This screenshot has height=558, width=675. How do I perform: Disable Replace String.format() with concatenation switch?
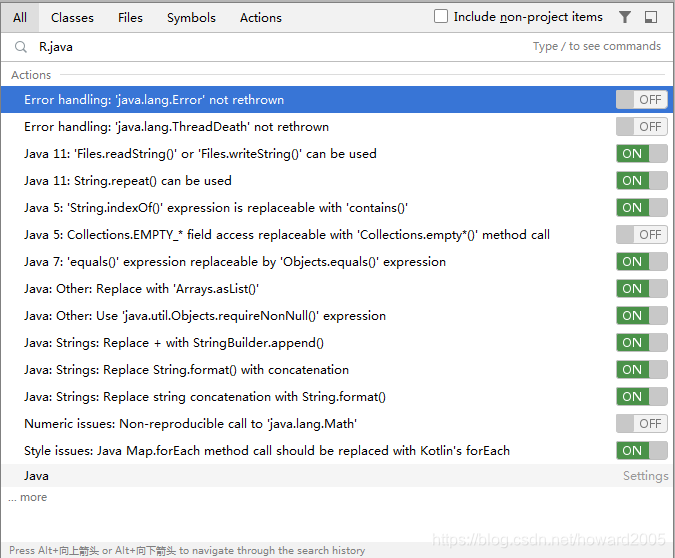tap(641, 369)
